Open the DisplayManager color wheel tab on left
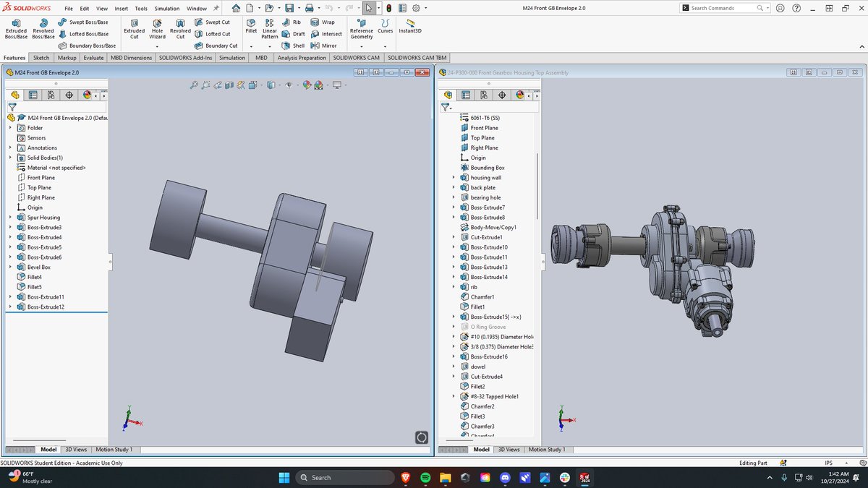 (87, 95)
